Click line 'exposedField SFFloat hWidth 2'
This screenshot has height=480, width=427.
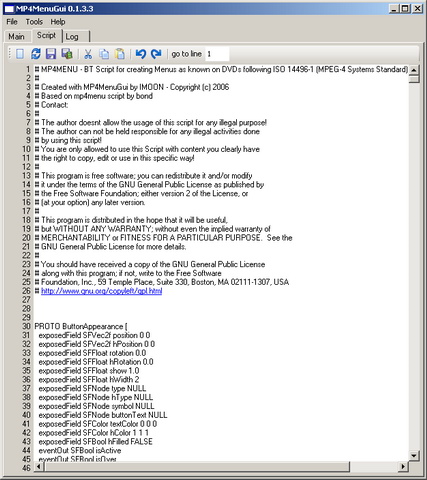click(x=89, y=379)
